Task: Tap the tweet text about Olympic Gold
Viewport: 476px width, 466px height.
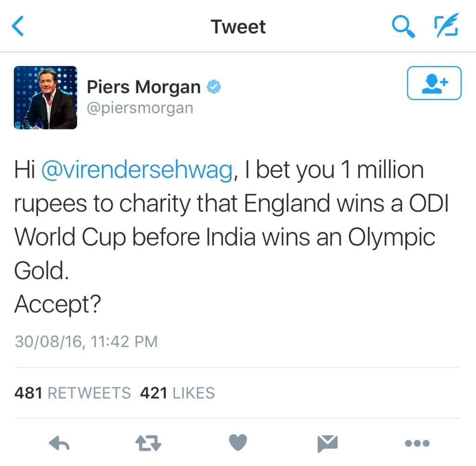Action: click(231, 220)
